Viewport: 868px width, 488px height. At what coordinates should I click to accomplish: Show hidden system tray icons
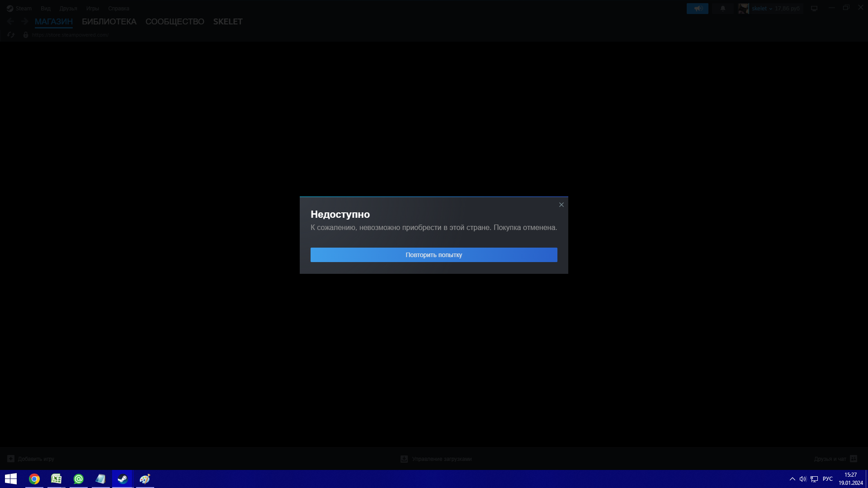point(792,479)
